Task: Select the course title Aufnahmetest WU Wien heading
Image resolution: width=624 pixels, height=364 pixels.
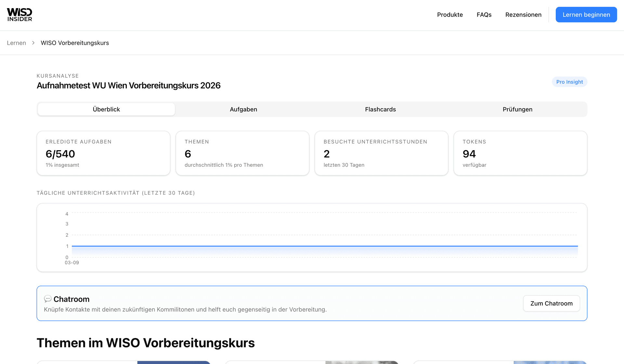Action: [129, 85]
